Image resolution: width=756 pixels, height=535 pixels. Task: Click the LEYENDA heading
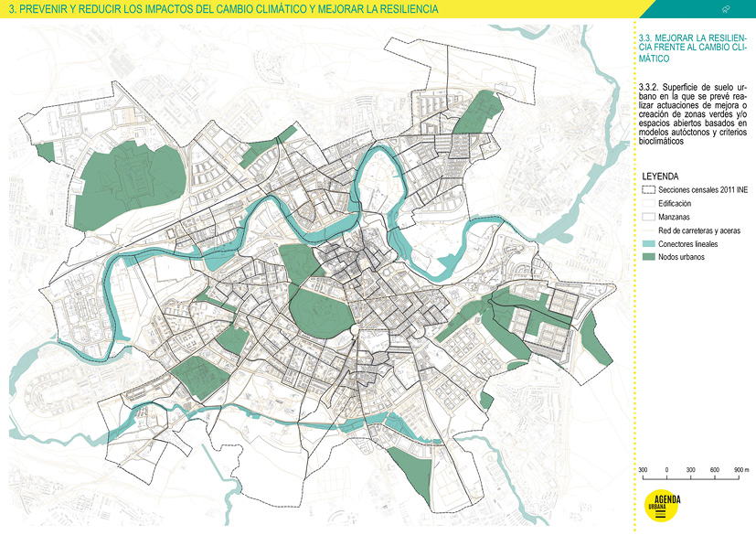coord(660,175)
